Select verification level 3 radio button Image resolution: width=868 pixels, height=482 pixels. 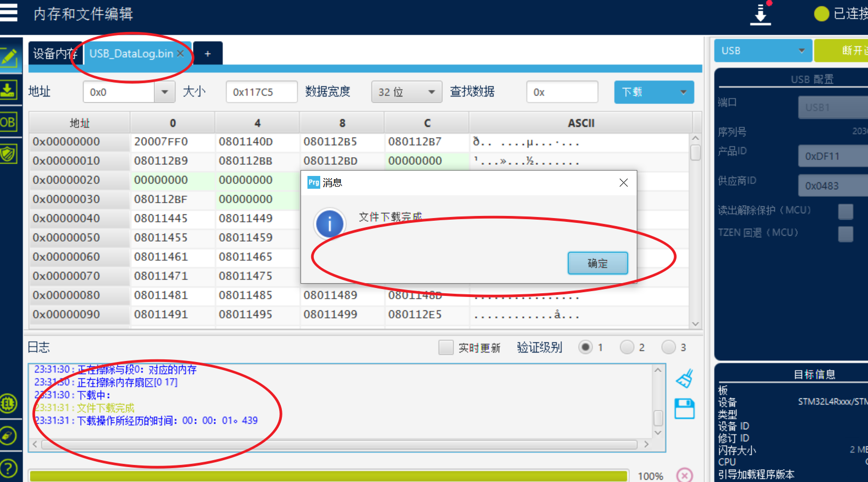click(669, 348)
